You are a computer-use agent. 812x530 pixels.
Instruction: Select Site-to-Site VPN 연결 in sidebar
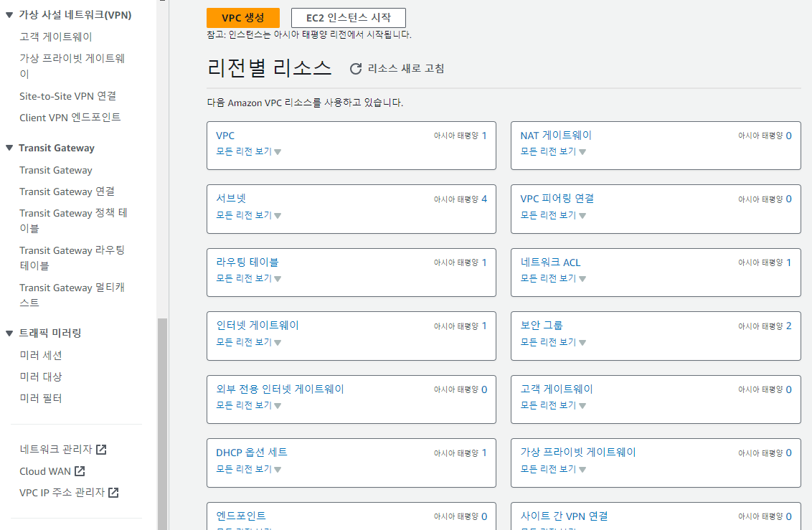(68, 96)
